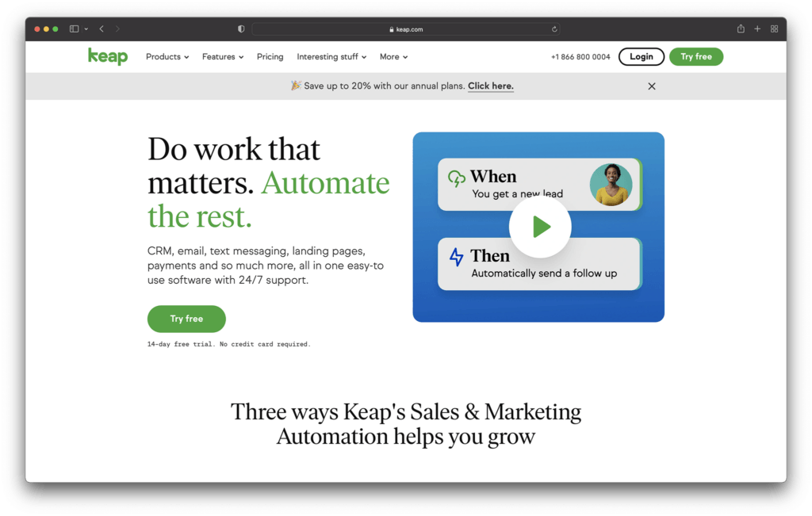Close the Safari window red button
The image size is (812, 516).
(x=37, y=29)
